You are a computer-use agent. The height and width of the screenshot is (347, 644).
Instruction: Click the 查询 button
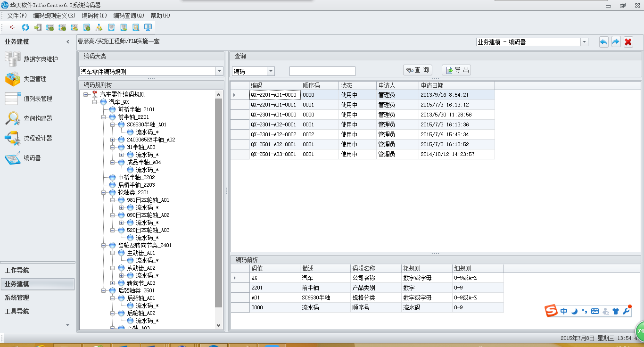tap(417, 70)
